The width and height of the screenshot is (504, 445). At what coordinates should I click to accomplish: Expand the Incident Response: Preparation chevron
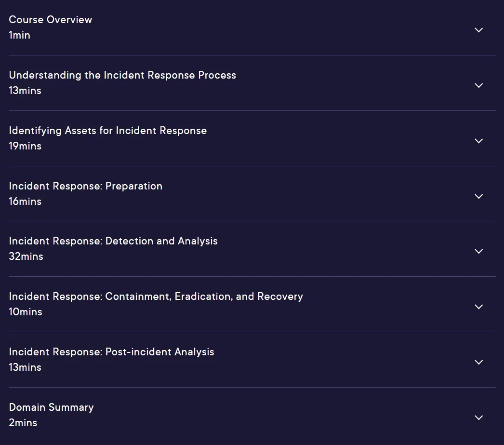point(478,196)
